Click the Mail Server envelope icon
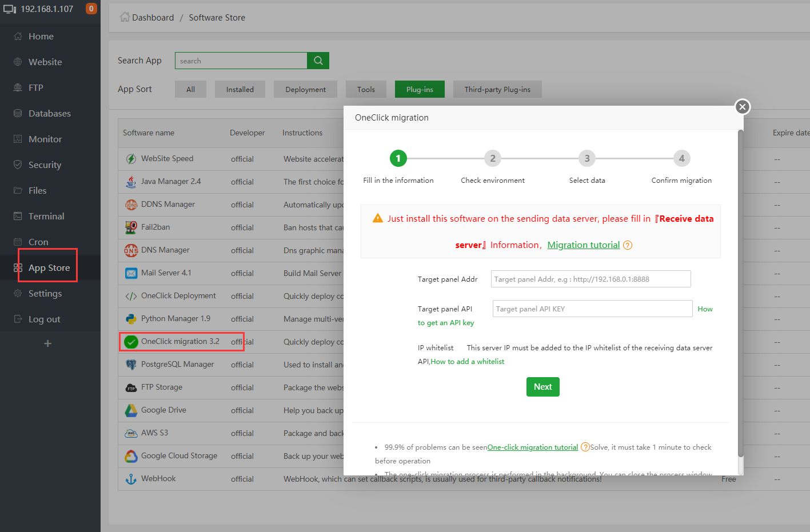Screen dimensions: 810x532 [131, 273]
